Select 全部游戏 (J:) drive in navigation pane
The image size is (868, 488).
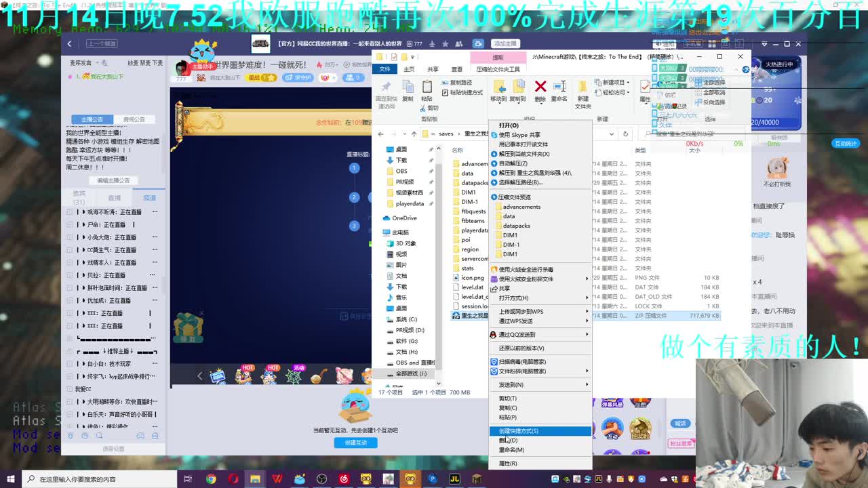pyautogui.click(x=411, y=373)
